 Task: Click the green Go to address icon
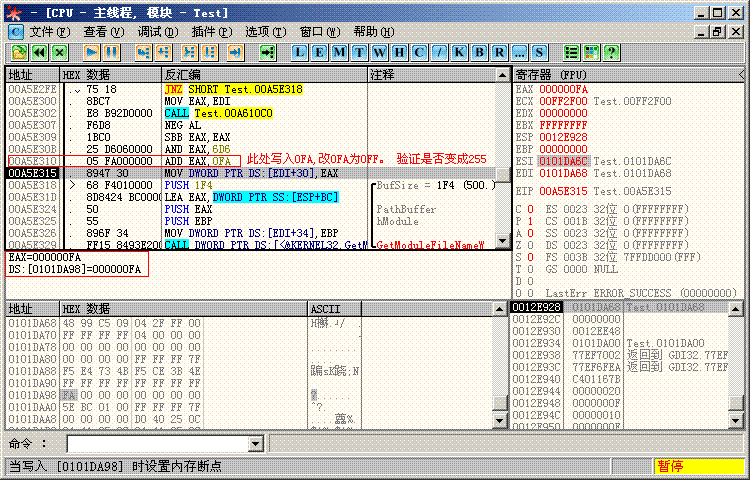pyautogui.click(x=267, y=52)
